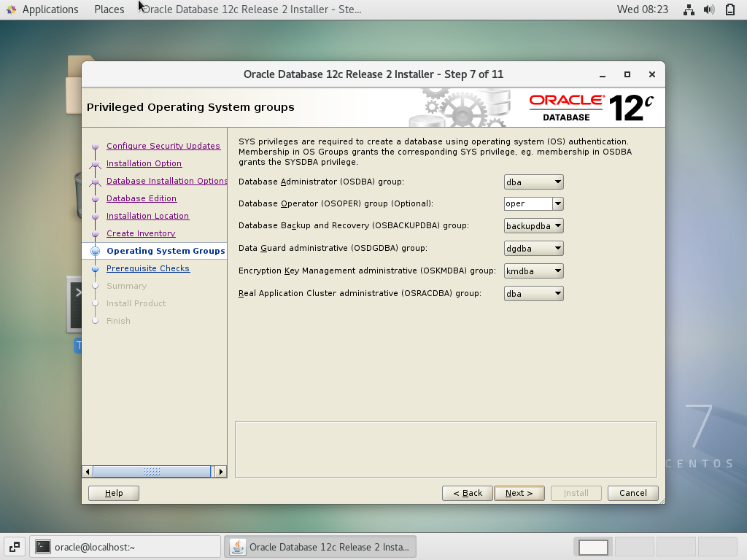Click the show desktop icon in taskbar
747x560 pixels.
[15, 547]
